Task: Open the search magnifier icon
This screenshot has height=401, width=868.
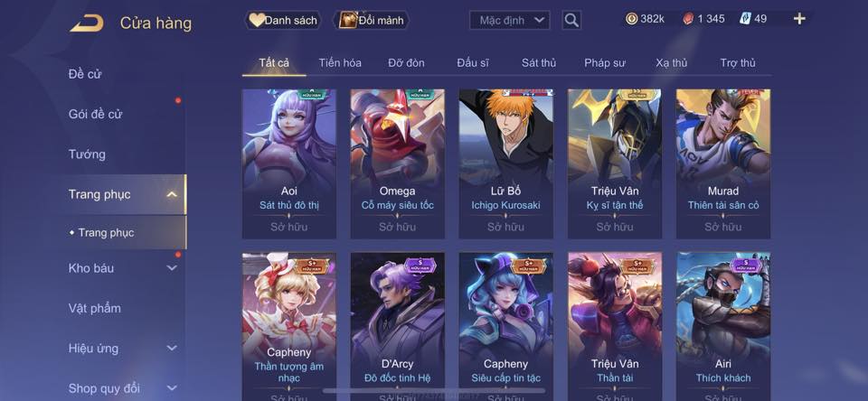Action: (x=571, y=21)
